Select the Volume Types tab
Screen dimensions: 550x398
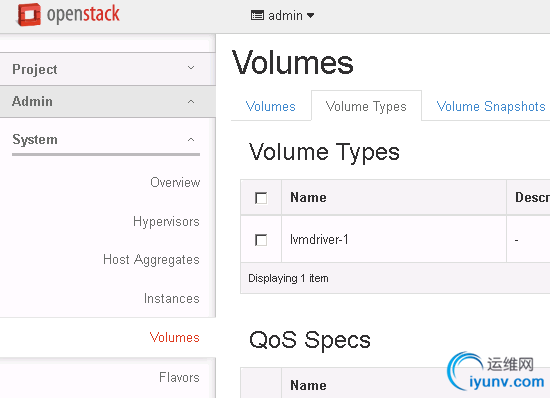pyautogui.click(x=366, y=106)
